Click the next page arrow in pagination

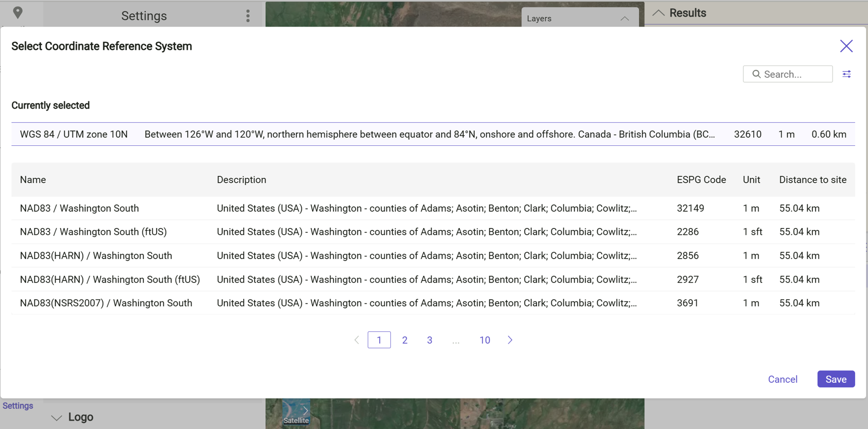click(x=510, y=340)
